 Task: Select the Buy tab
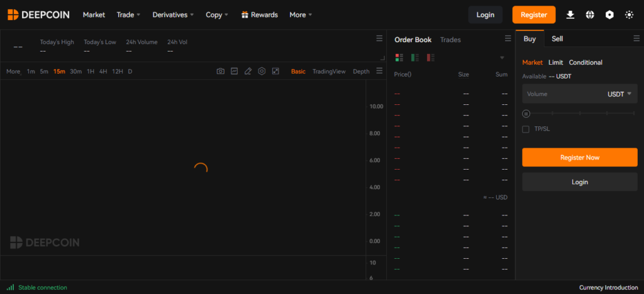click(530, 39)
